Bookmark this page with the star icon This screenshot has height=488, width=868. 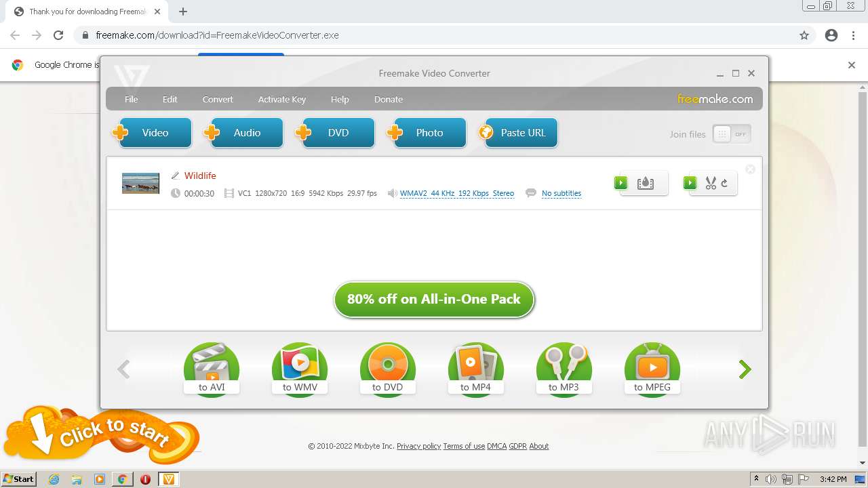[x=804, y=35]
